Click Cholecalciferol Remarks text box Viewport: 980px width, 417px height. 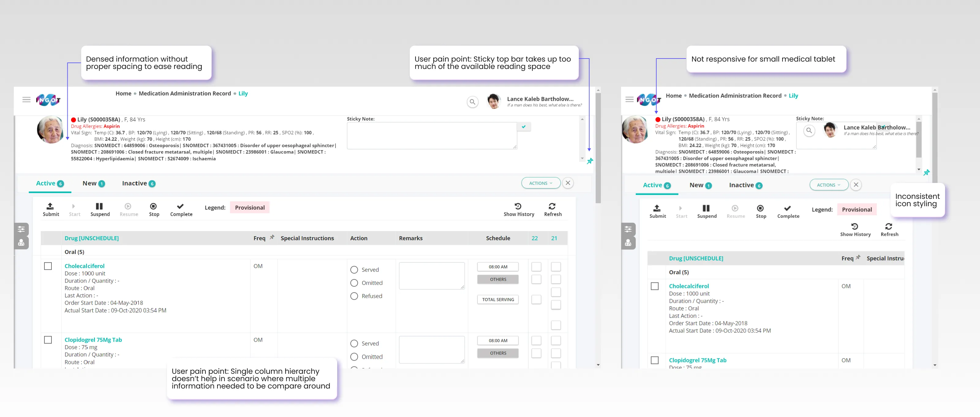pos(432,276)
